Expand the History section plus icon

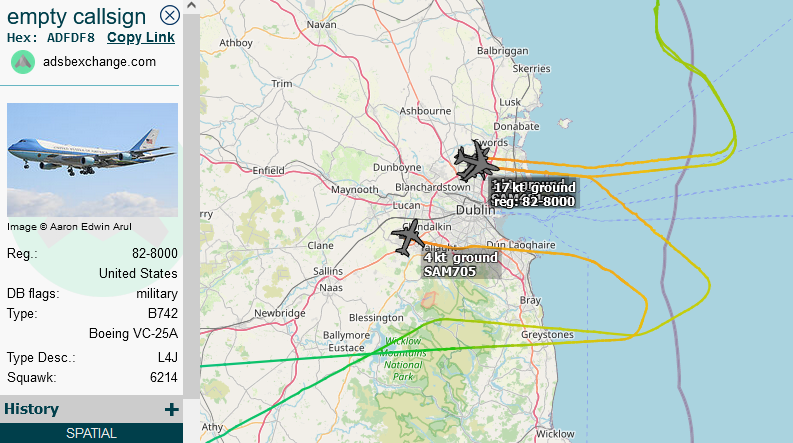(x=171, y=409)
